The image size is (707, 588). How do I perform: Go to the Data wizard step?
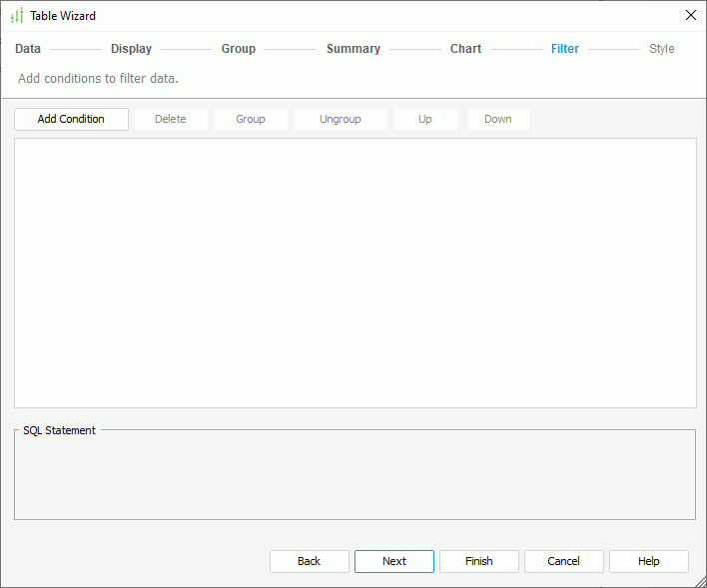[28, 49]
